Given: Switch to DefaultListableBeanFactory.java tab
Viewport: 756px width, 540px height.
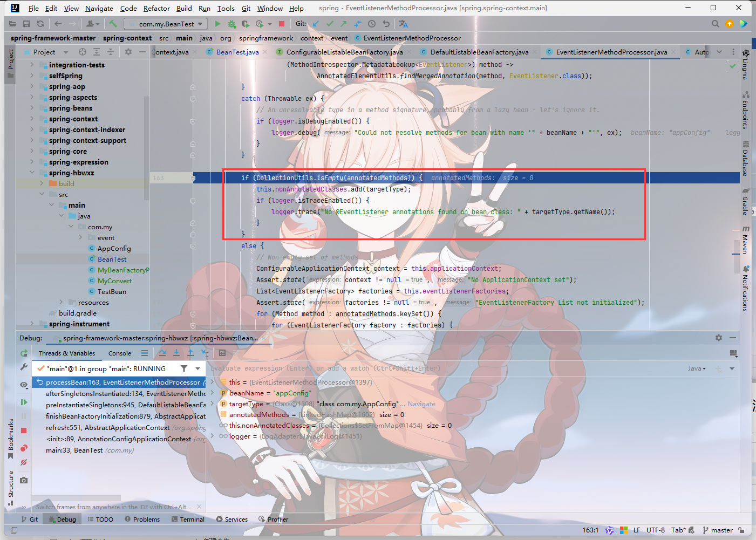Looking at the screenshot, I should [x=479, y=52].
